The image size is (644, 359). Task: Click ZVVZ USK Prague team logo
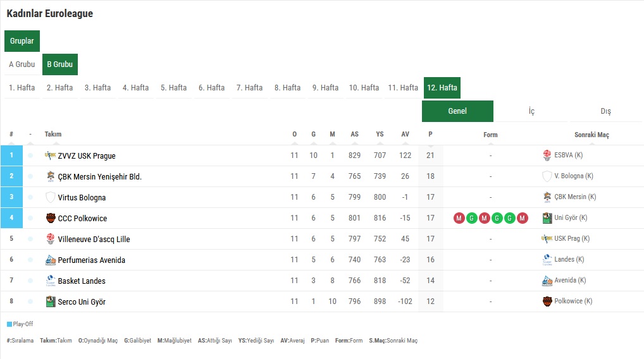click(51, 155)
